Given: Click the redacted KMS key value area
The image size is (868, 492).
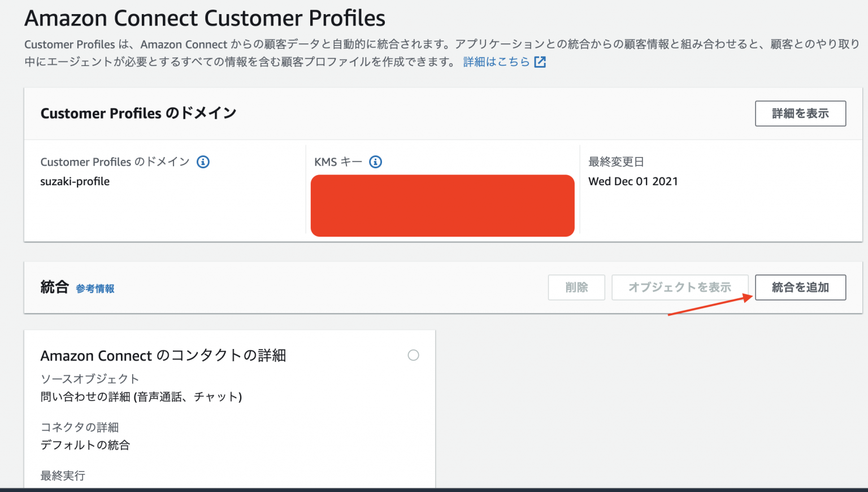Looking at the screenshot, I should click(442, 206).
